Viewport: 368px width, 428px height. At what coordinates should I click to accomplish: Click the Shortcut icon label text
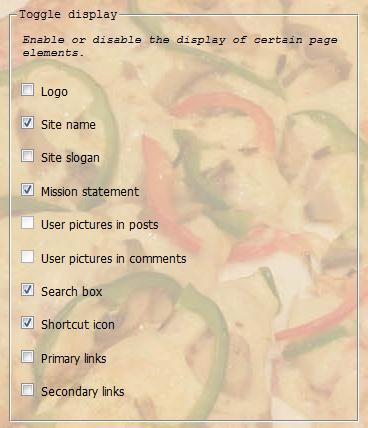[78, 325]
